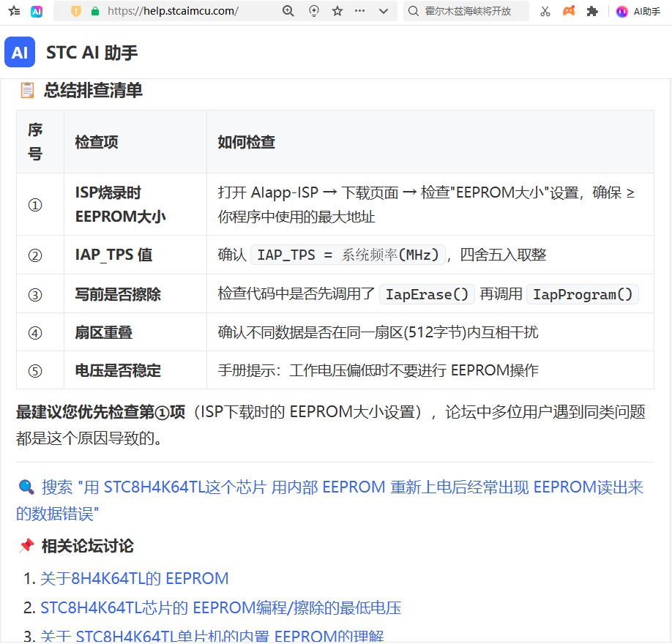Click the clipboard icon beside 总结排查清单
Viewport: 672px width, 644px height.
(27, 90)
